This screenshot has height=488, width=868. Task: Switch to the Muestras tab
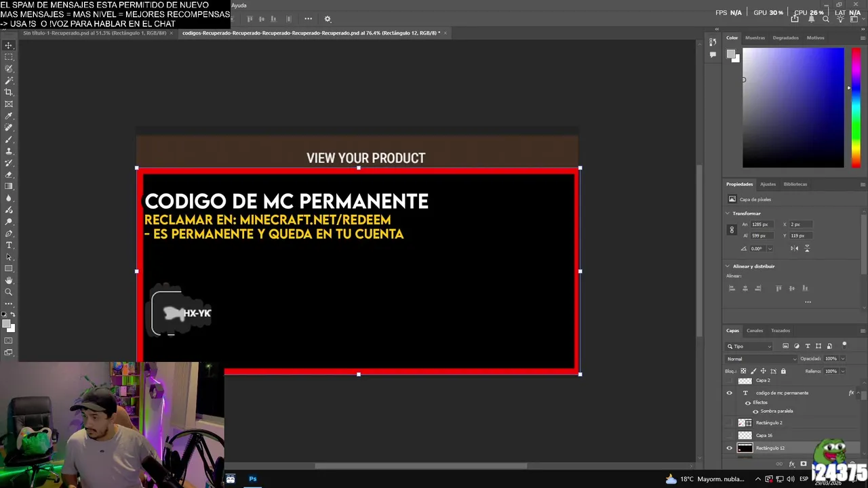pos(755,38)
